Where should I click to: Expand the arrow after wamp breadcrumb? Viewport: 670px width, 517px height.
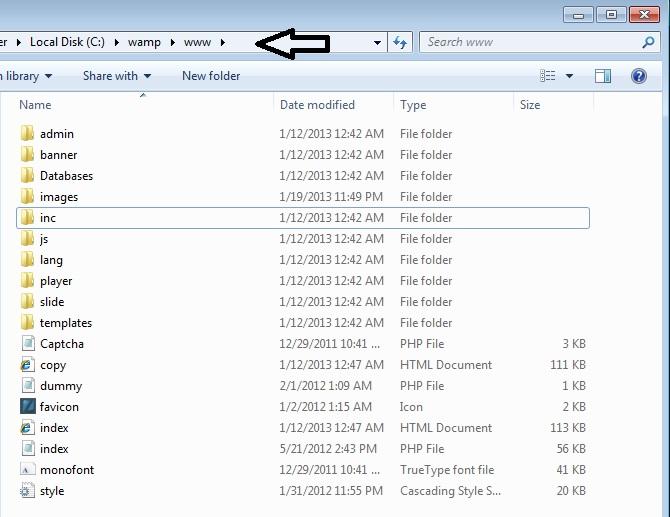[173, 42]
